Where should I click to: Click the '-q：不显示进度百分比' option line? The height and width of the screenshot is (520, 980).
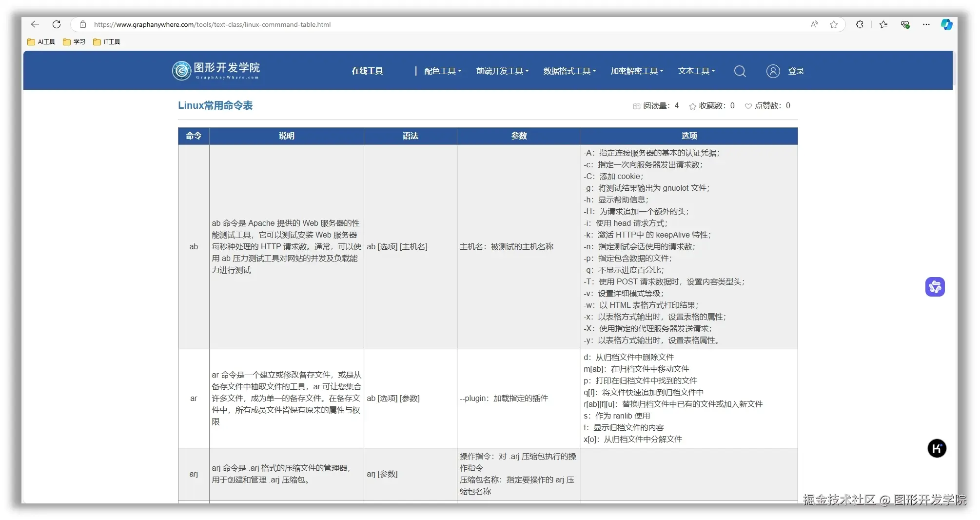click(624, 270)
